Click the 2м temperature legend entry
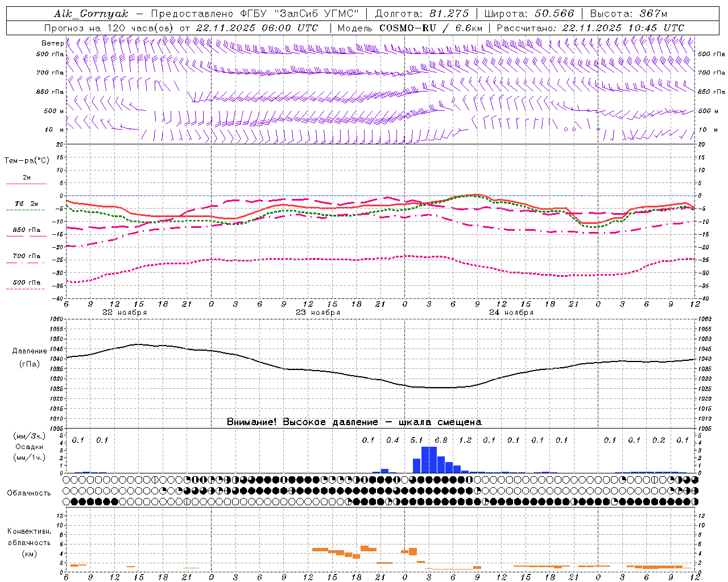The width and height of the screenshot is (728, 582). (26, 178)
